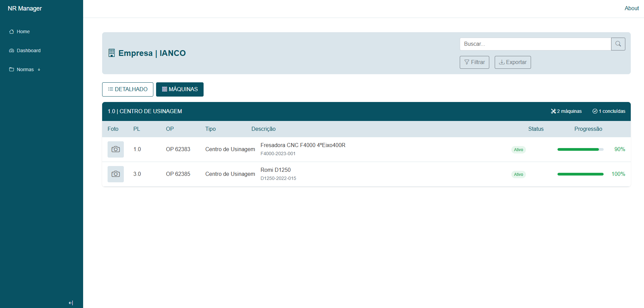Click the search magnifier icon button

pyautogui.click(x=618, y=44)
